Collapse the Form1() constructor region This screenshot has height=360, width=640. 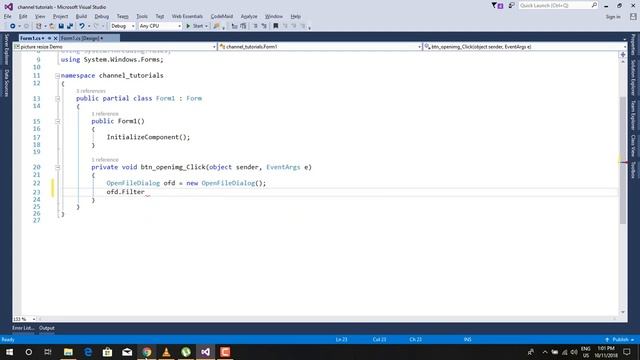pos(58,121)
